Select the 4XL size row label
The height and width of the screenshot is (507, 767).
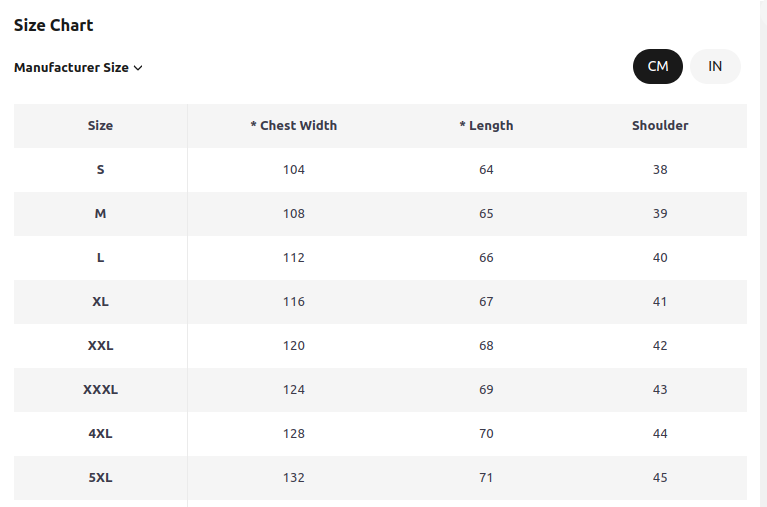pyautogui.click(x=100, y=434)
